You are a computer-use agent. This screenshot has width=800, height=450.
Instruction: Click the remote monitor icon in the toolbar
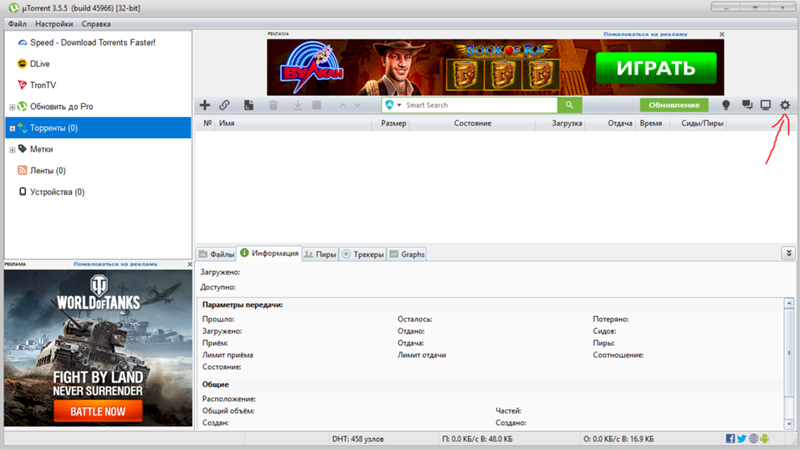pos(766,105)
